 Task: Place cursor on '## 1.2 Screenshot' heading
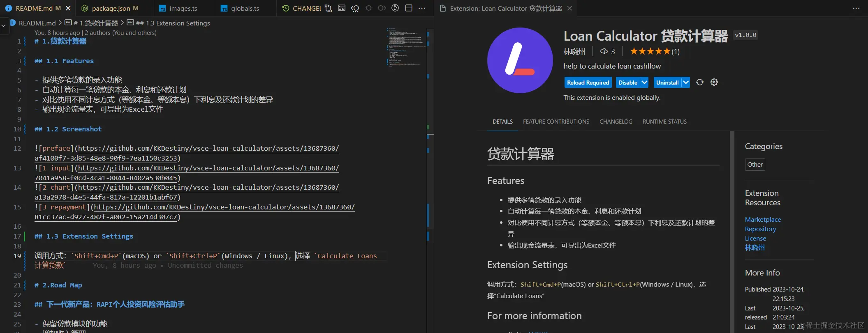click(68, 129)
